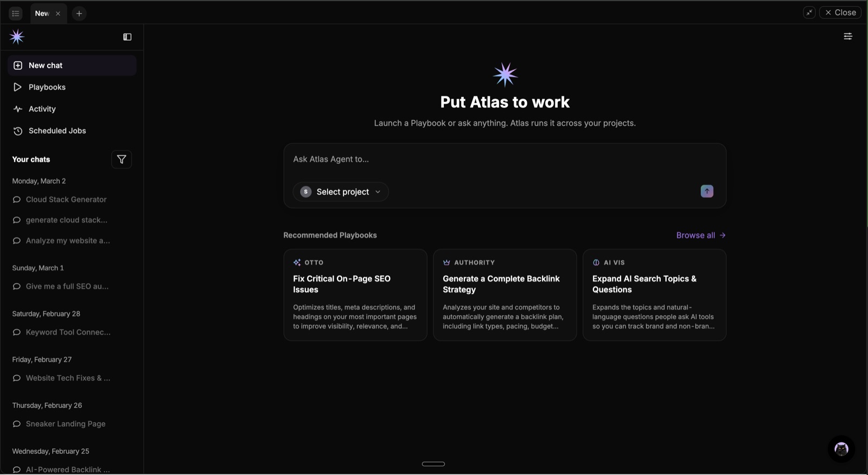
Task: Open Playbooks section
Action: click(x=72, y=87)
